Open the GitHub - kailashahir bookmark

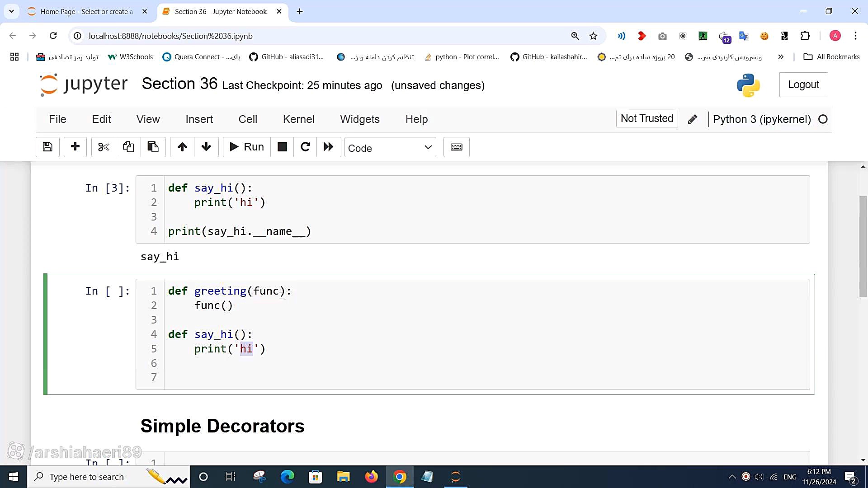(x=548, y=57)
